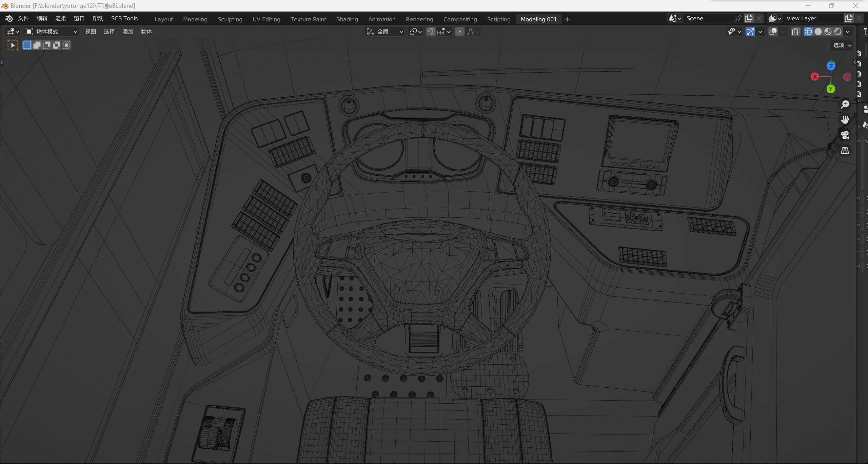Switch to the UV Editing workspace tab
Image resolution: width=868 pixels, height=464 pixels.
266,19
